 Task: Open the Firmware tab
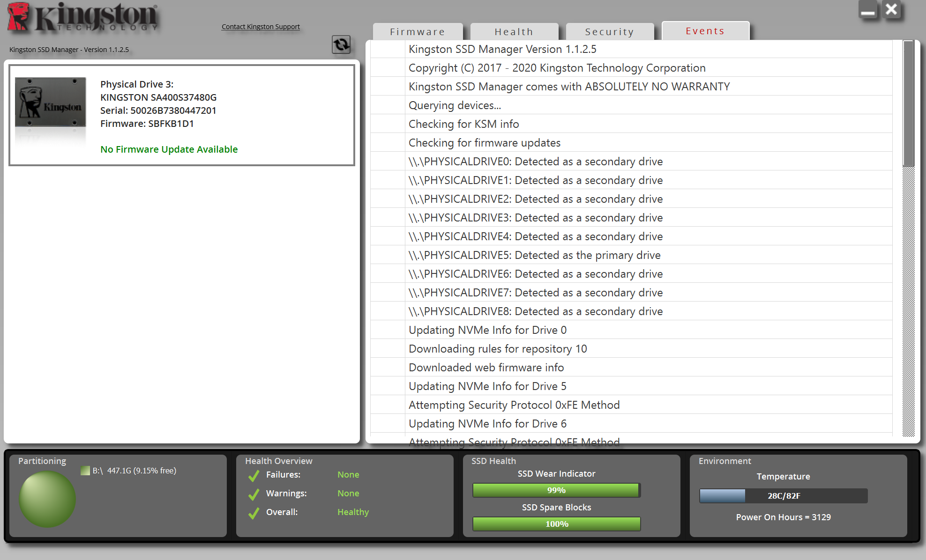click(x=418, y=32)
